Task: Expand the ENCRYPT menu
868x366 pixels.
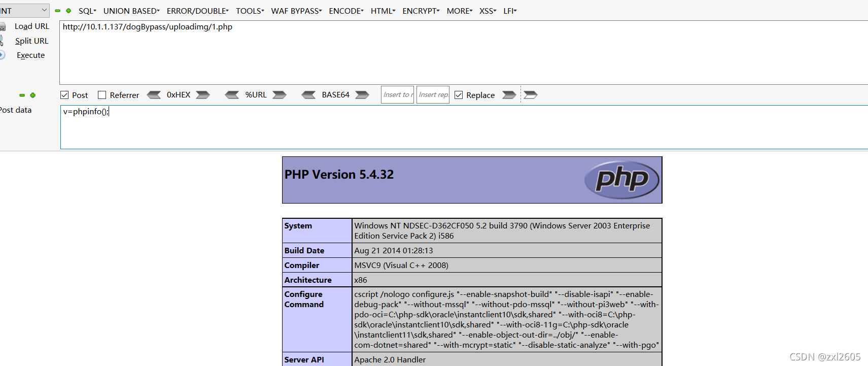Action: (x=421, y=11)
